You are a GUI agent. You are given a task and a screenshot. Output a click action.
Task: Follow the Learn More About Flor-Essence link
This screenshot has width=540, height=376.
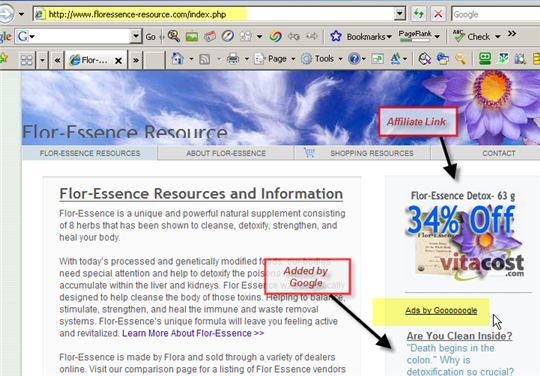click(x=193, y=333)
